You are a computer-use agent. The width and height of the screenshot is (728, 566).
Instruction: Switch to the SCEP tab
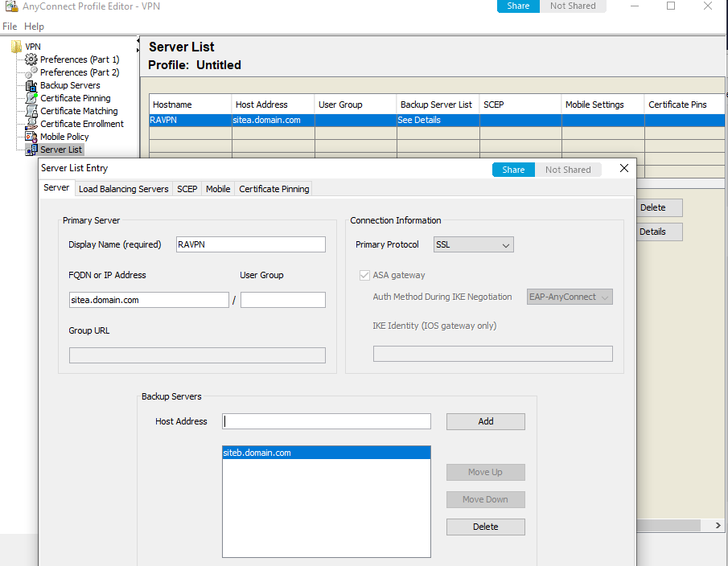click(x=187, y=189)
